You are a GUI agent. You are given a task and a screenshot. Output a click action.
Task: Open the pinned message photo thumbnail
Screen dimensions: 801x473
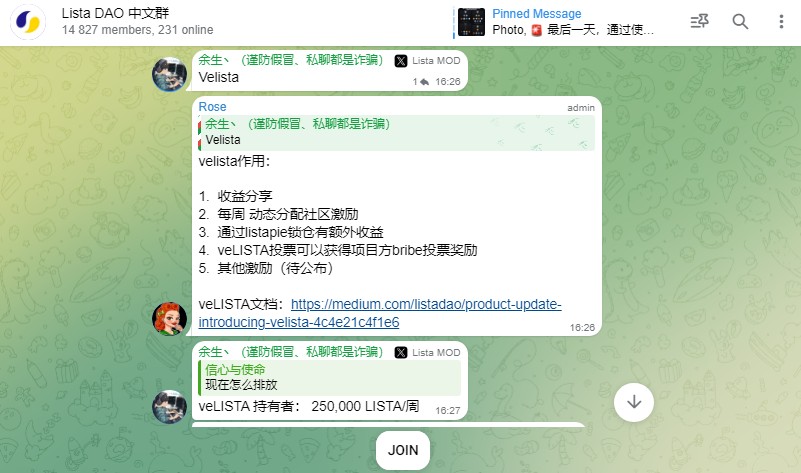(471, 22)
